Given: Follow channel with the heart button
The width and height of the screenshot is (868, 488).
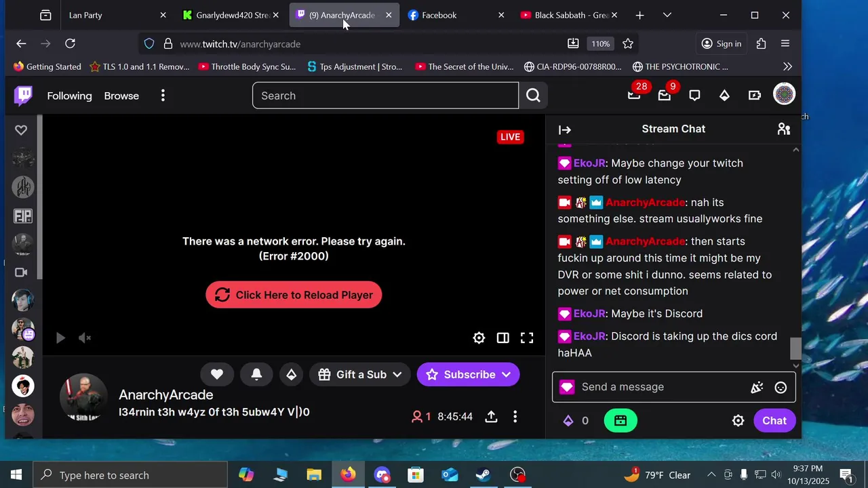Looking at the screenshot, I should click(x=217, y=374).
